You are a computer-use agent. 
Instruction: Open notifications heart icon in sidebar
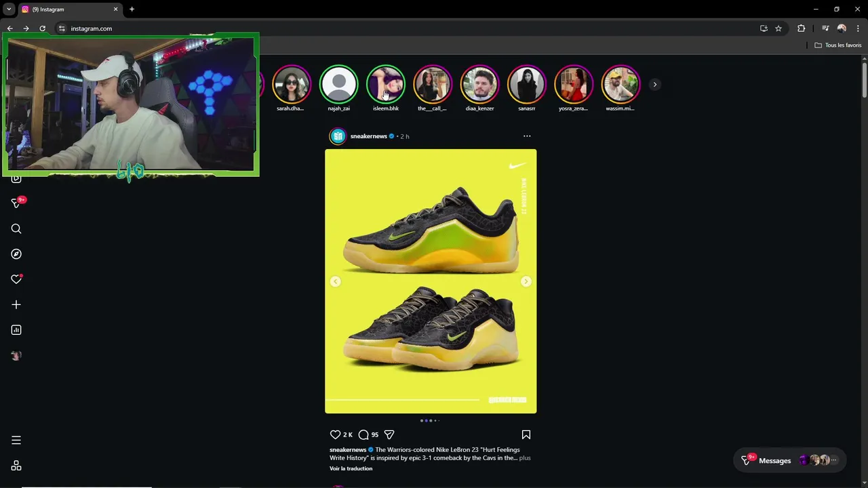(16, 279)
